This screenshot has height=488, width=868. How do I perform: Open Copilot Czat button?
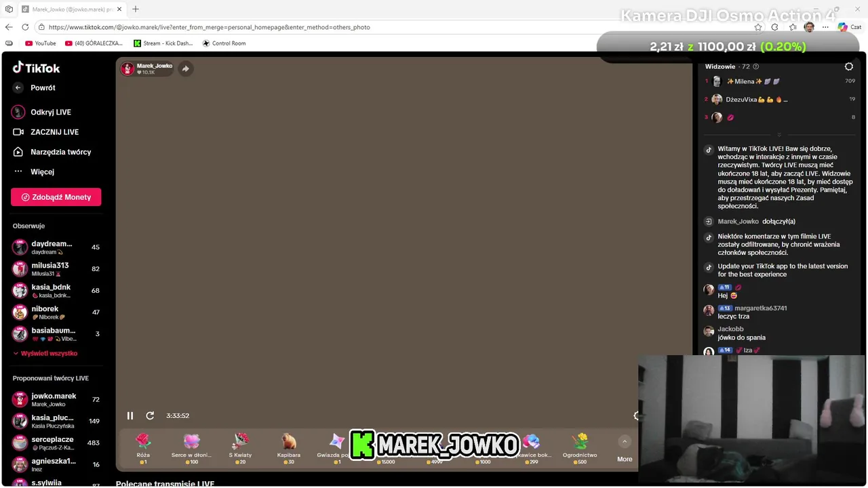(x=850, y=27)
